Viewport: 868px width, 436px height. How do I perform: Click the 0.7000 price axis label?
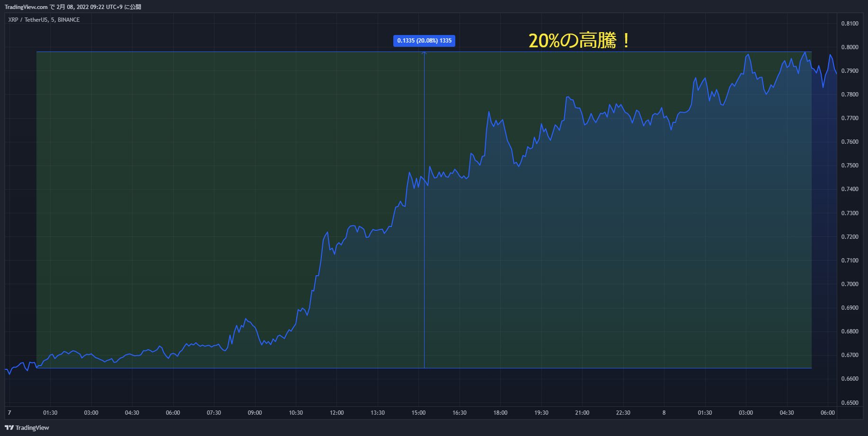pos(850,284)
